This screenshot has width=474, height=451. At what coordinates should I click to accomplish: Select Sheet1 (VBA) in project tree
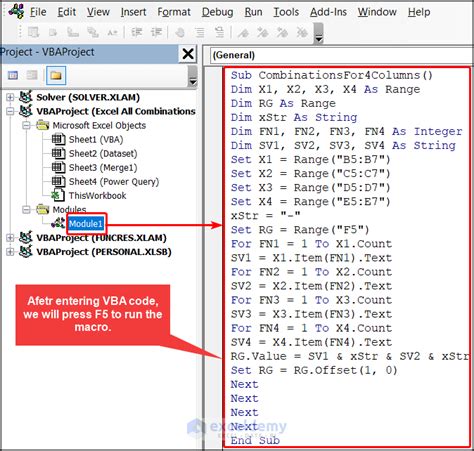[x=96, y=139]
